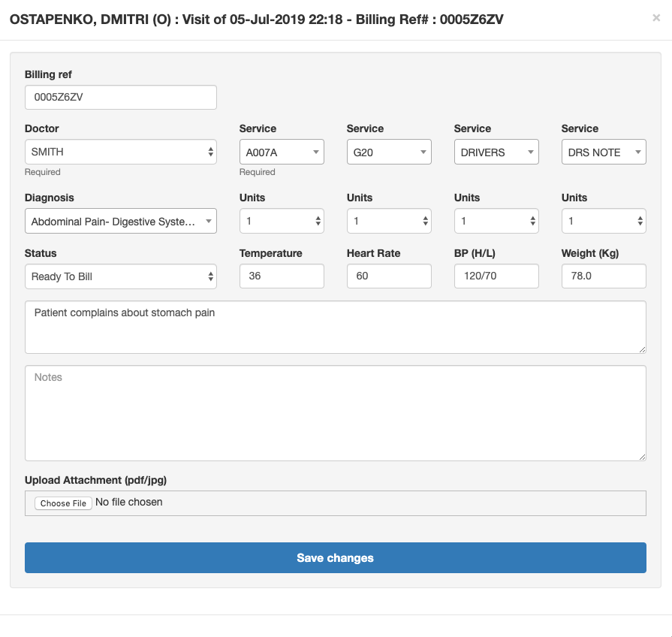Focus the Heart Rate field
Viewport: 672px width, 637px height.
(389, 276)
